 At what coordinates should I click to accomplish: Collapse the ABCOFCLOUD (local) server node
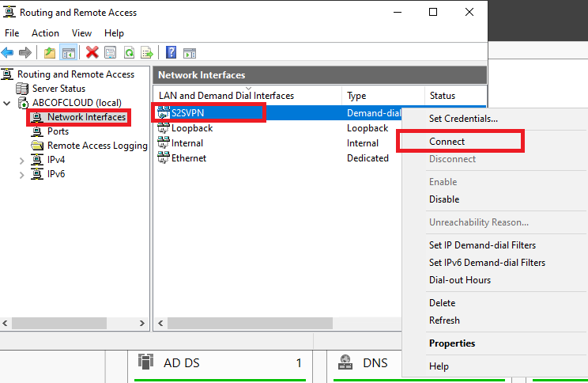(x=7, y=103)
